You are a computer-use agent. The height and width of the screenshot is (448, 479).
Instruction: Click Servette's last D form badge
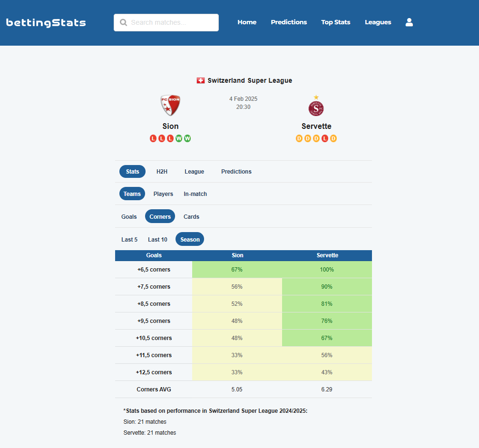333,139
